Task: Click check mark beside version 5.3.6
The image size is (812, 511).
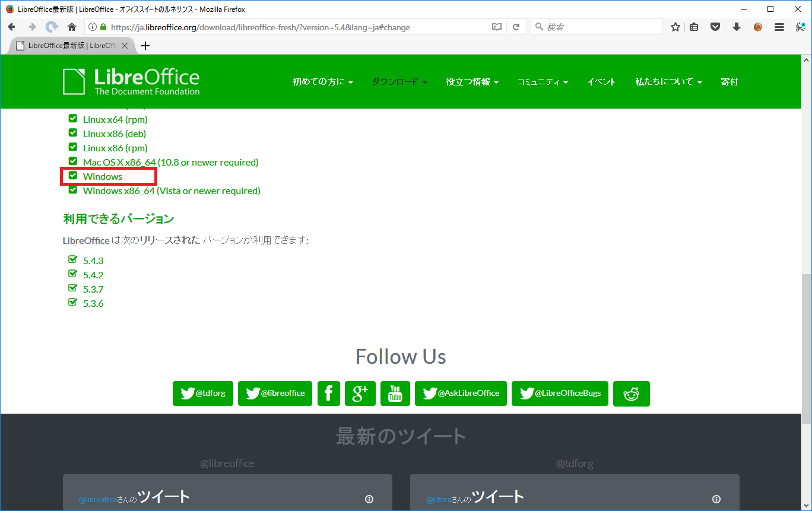Action: (x=73, y=302)
